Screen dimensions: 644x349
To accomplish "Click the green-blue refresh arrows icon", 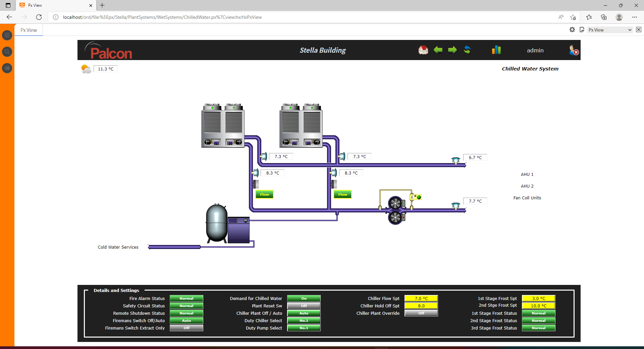I will coord(467,50).
